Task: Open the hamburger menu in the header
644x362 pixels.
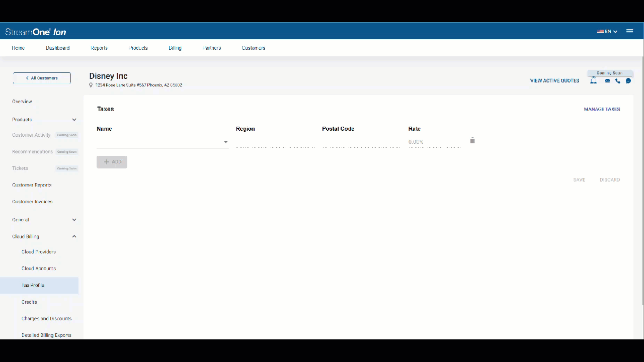Action: pyautogui.click(x=629, y=31)
